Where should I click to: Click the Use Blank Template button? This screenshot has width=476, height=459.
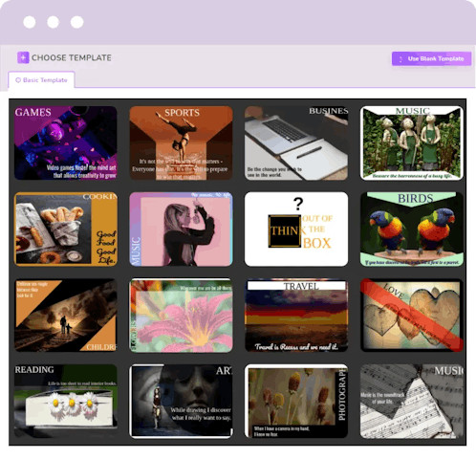coord(431,58)
